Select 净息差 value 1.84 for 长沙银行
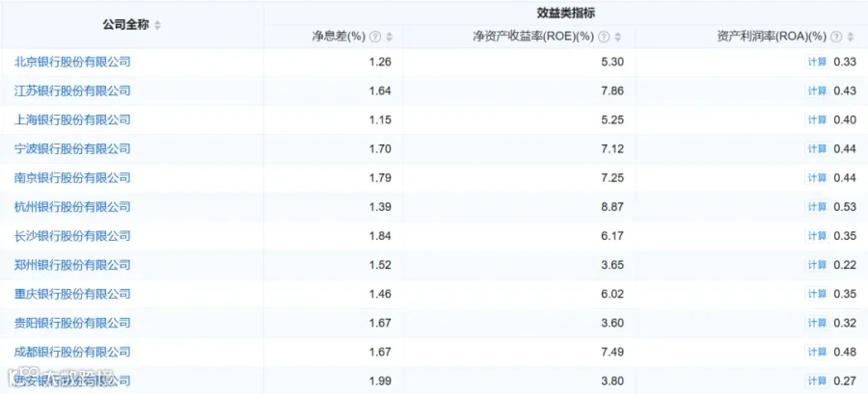 pos(380,236)
